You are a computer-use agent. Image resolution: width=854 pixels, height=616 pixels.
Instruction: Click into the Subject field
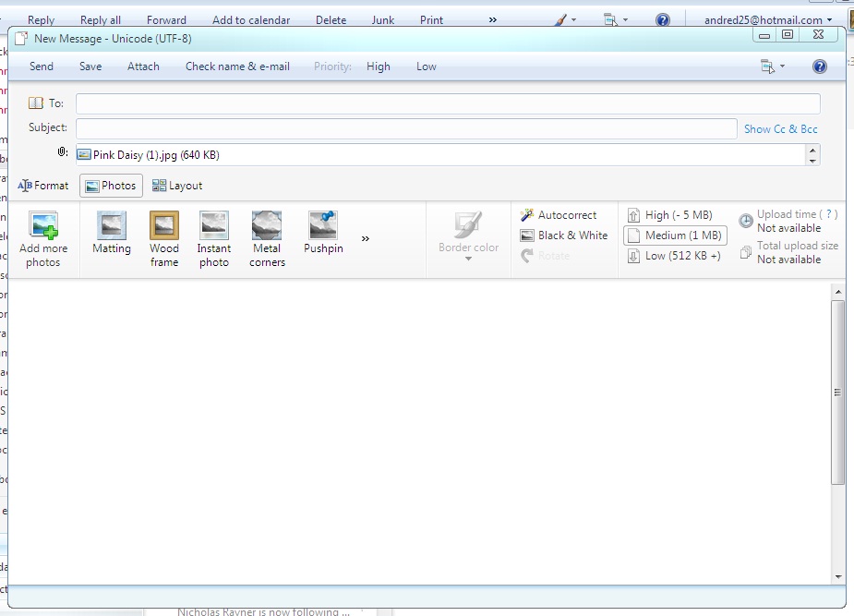click(x=406, y=129)
